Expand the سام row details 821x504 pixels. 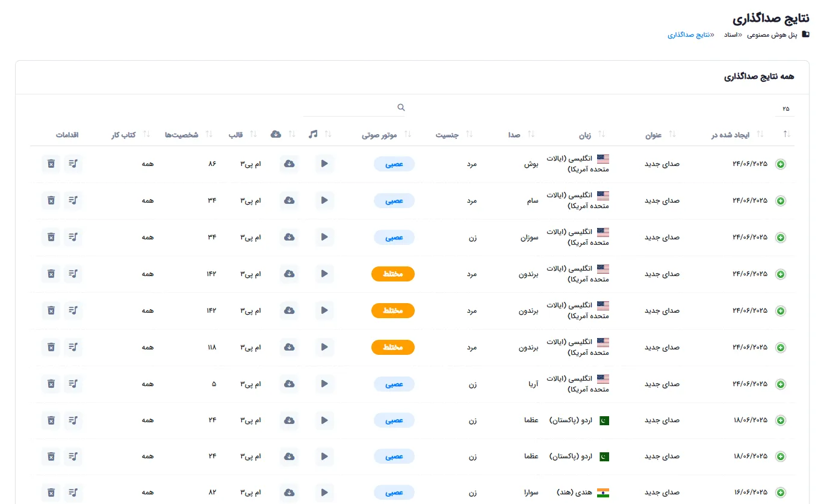tap(781, 201)
